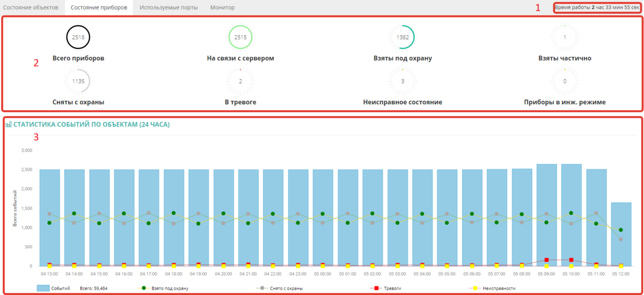Select the 'Состояние приборов' tab
Screen dimensions: 644x295
pyautogui.click(x=99, y=8)
